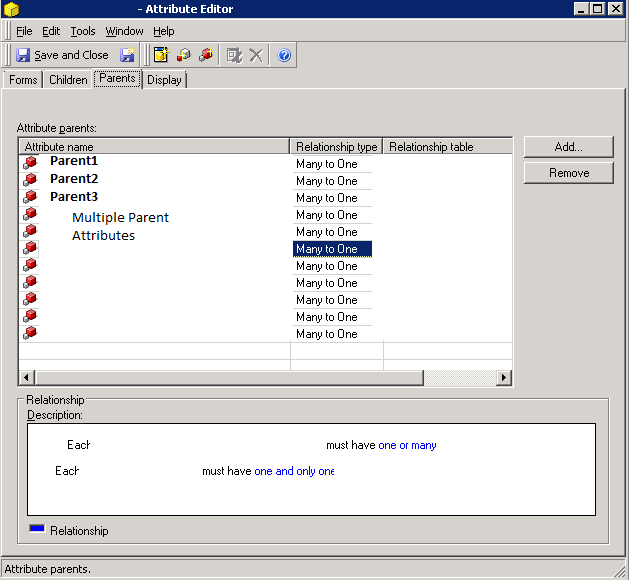The image size is (629, 580).
Task: Click the Relationship type column header
Action: click(336, 147)
